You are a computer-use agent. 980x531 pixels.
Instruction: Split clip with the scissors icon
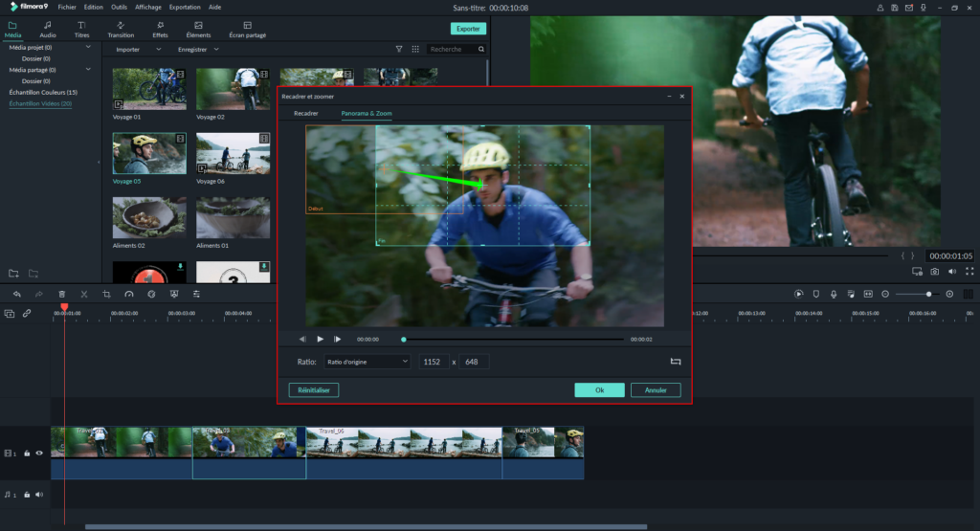(84, 295)
